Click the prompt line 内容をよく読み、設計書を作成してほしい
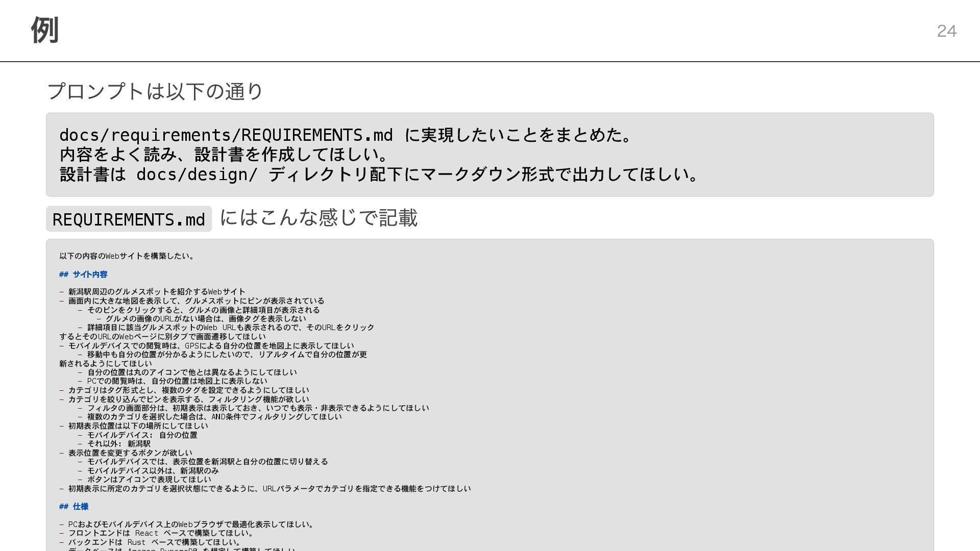The width and height of the screenshot is (980, 551). tap(226, 155)
